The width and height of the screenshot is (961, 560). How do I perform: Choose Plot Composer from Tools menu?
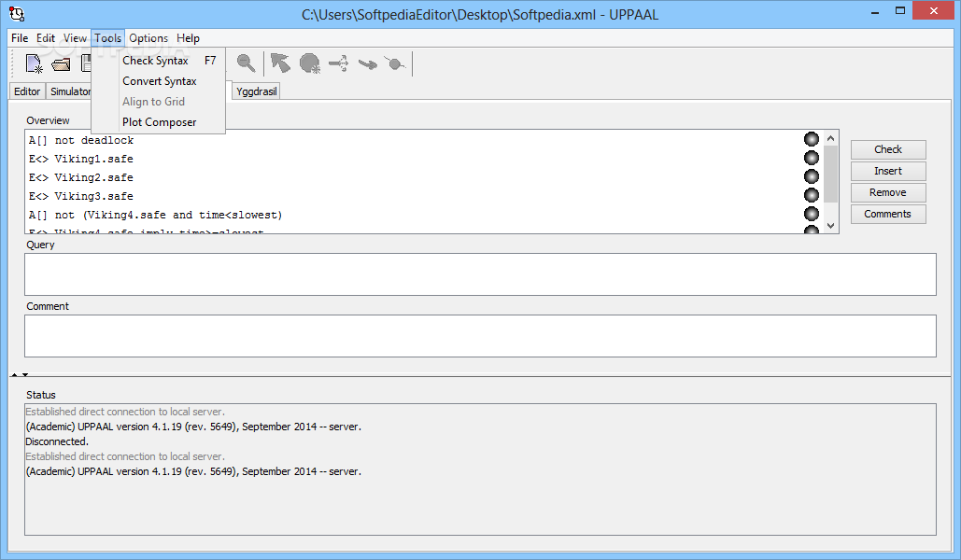(159, 122)
